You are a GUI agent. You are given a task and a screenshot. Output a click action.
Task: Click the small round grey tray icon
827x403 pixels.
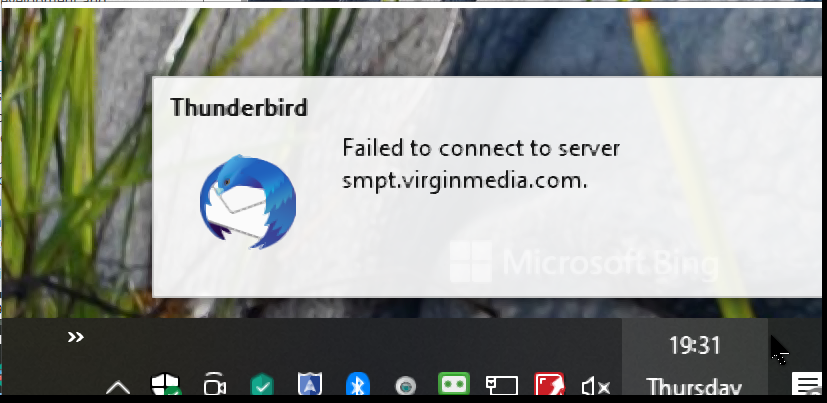(x=406, y=387)
